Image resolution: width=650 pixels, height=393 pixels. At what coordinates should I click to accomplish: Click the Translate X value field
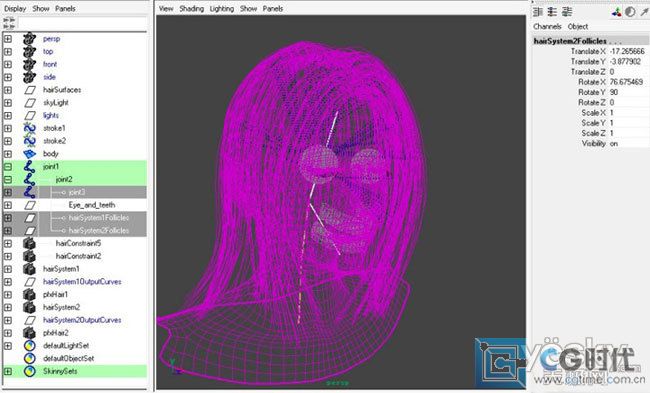coord(628,51)
